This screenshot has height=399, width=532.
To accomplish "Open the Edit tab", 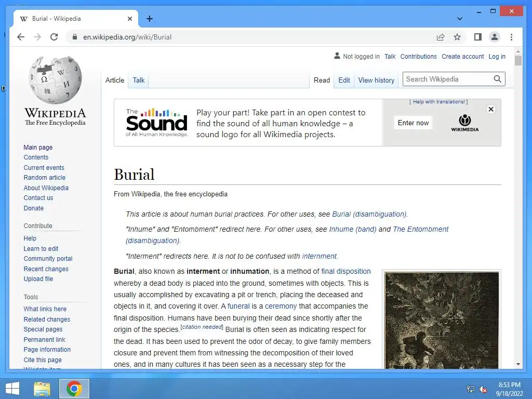I will 344,80.
